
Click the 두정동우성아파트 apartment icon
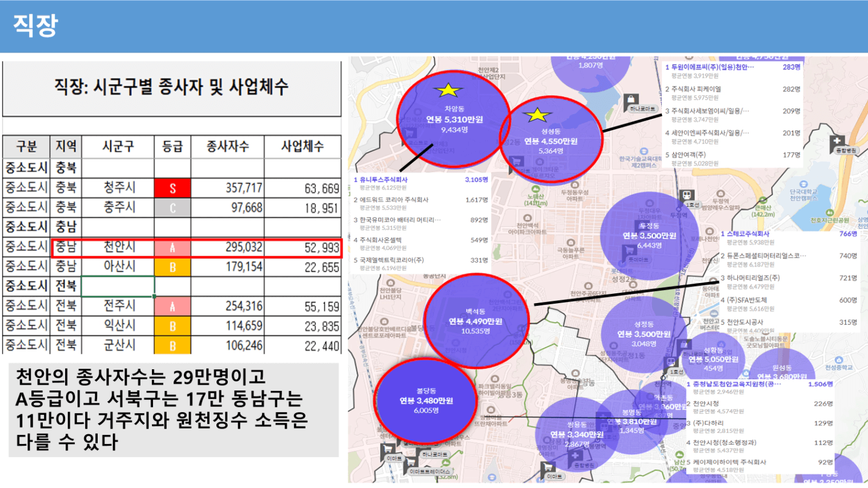coord(574,184)
